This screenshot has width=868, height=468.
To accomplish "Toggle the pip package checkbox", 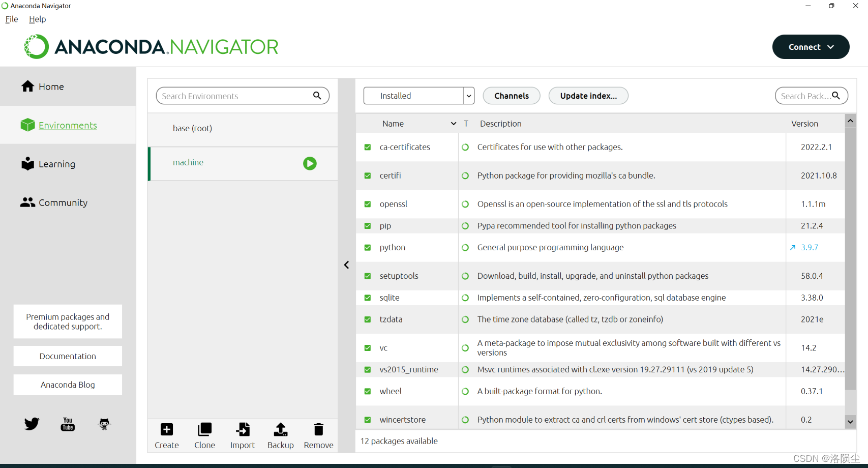I will click(368, 226).
